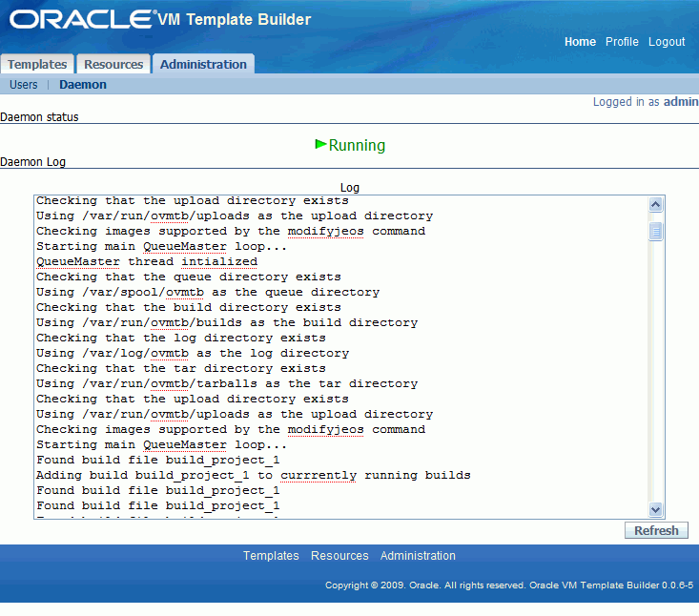
Task: Click 'Checking that the tar directory exists' line
Action: click(181, 369)
